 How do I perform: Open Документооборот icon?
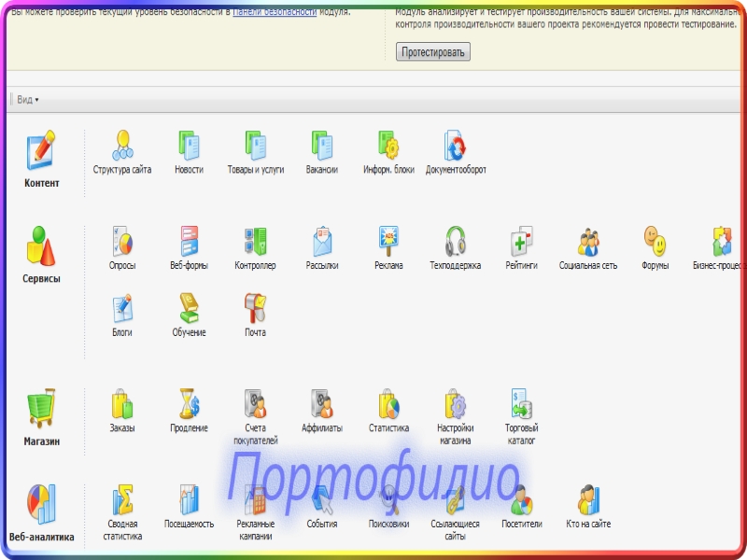pyautogui.click(x=456, y=146)
